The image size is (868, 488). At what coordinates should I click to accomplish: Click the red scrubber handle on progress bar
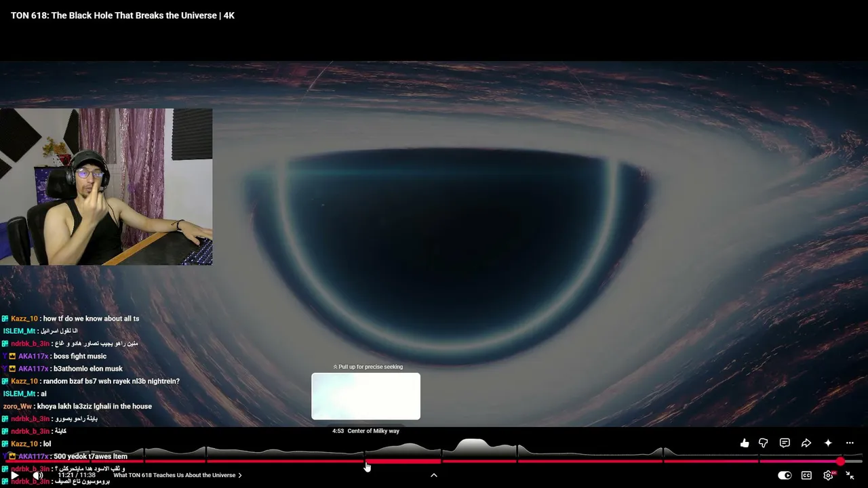(840, 461)
